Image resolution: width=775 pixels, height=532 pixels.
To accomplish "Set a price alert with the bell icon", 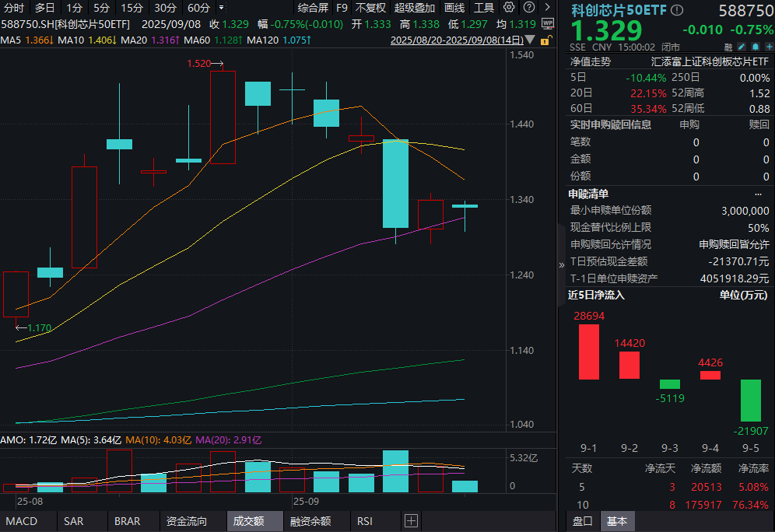I will coord(756,47).
